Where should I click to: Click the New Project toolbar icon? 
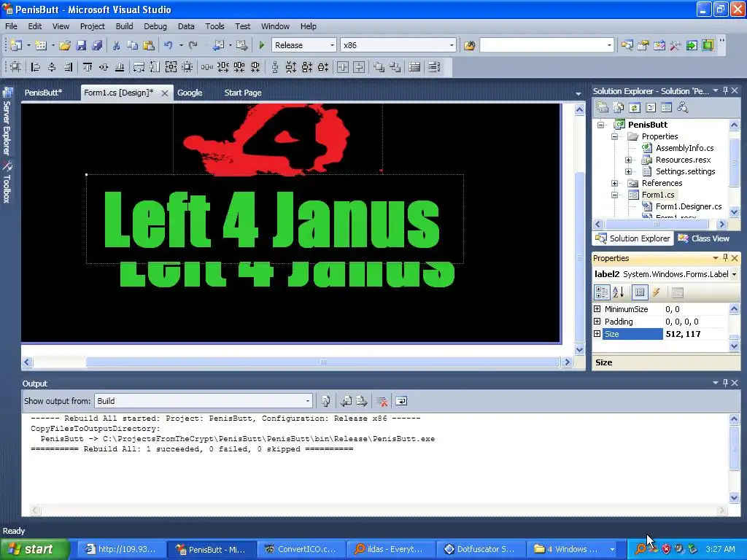pyautogui.click(x=16, y=45)
